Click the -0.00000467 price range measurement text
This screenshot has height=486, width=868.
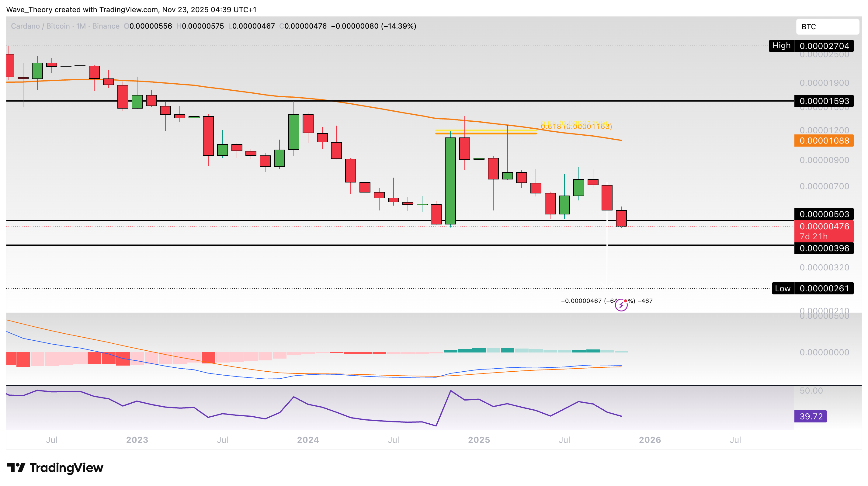pos(581,301)
